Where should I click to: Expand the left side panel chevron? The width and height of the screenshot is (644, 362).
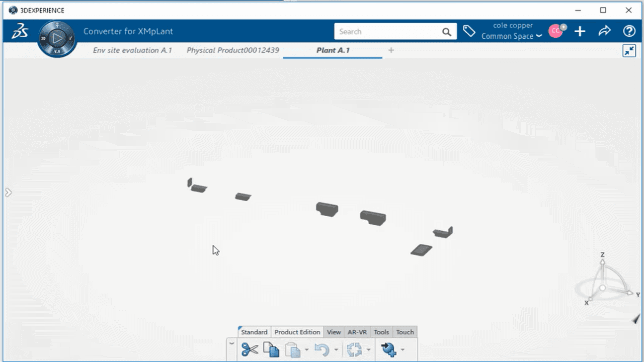[x=9, y=193]
